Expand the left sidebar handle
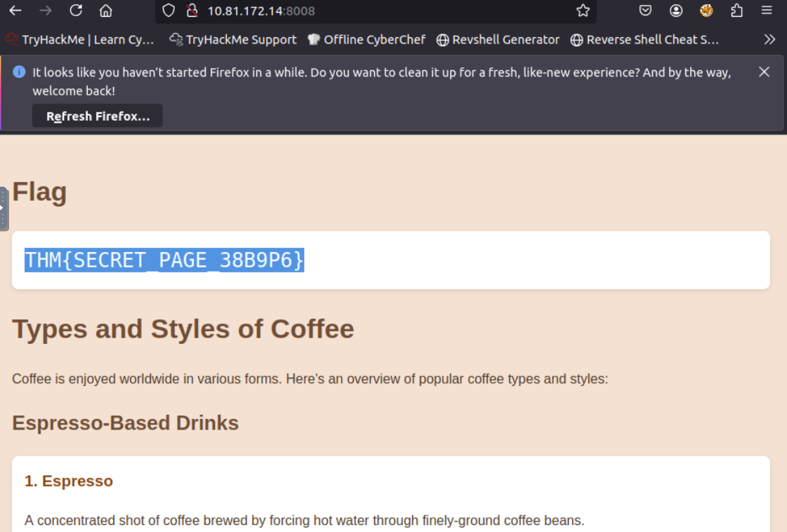Viewport: 787px width, 532px height. pyautogui.click(x=4, y=208)
